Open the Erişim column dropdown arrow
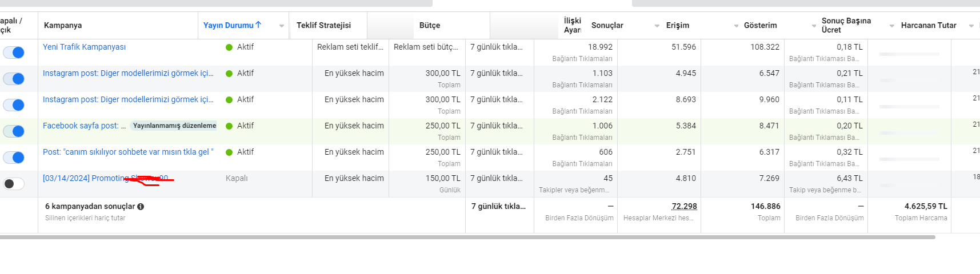This screenshot has height=274, width=980. [x=737, y=26]
